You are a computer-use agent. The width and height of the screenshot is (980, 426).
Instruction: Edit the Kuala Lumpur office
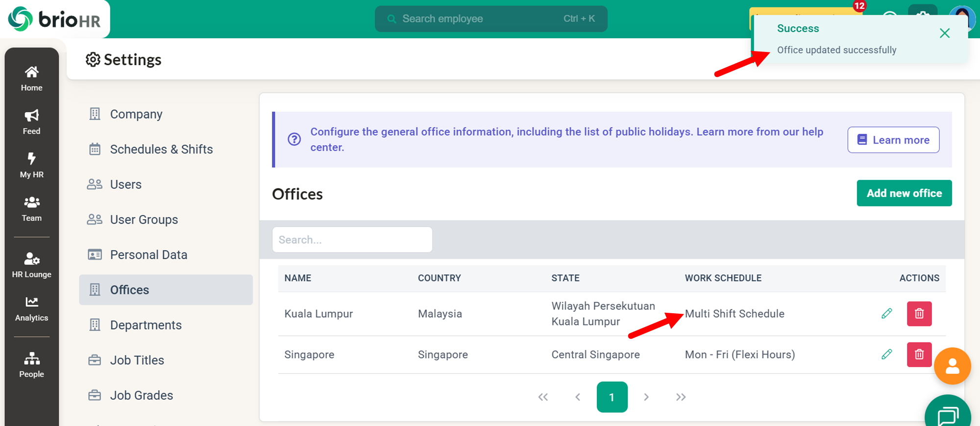point(886,314)
